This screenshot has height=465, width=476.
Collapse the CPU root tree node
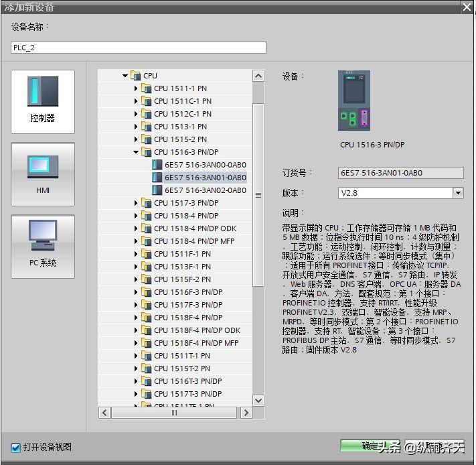click(125, 76)
